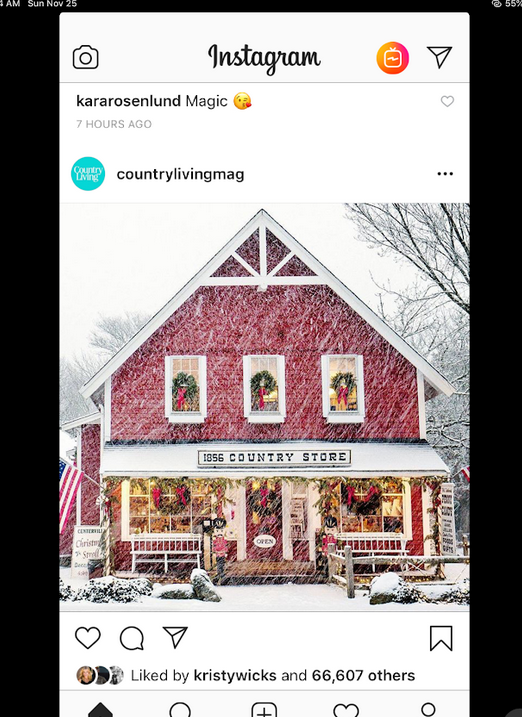The width and height of the screenshot is (522, 717).
Task: Share the post using paper plane icon below photo
Action: [176, 637]
